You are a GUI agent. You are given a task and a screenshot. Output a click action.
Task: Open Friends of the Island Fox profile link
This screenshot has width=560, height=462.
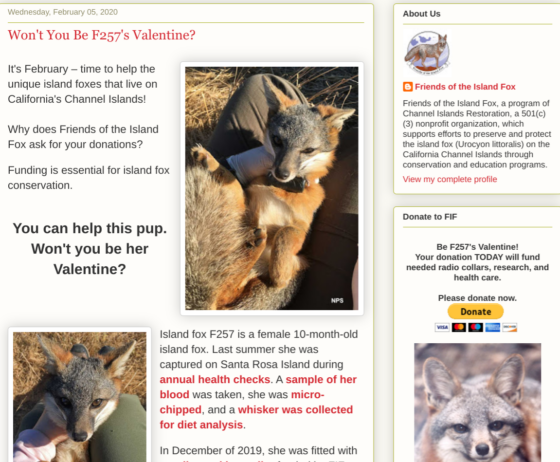(x=465, y=87)
